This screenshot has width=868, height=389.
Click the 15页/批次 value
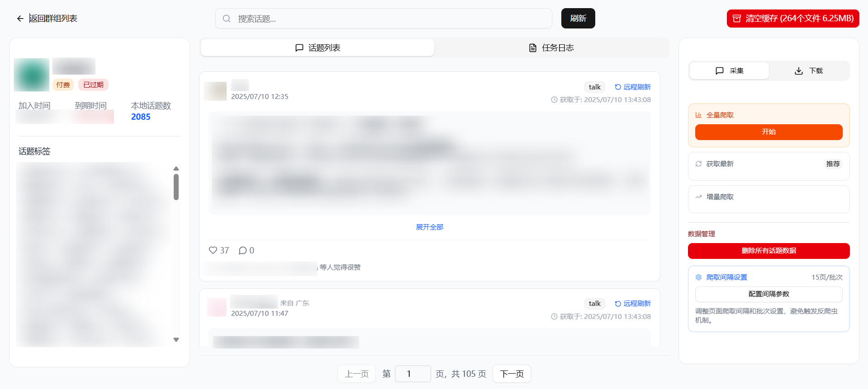(827, 277)
